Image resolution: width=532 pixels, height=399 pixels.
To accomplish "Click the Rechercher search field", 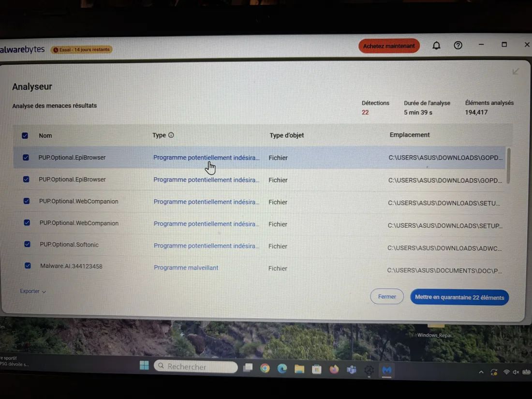I will point(195,366).
